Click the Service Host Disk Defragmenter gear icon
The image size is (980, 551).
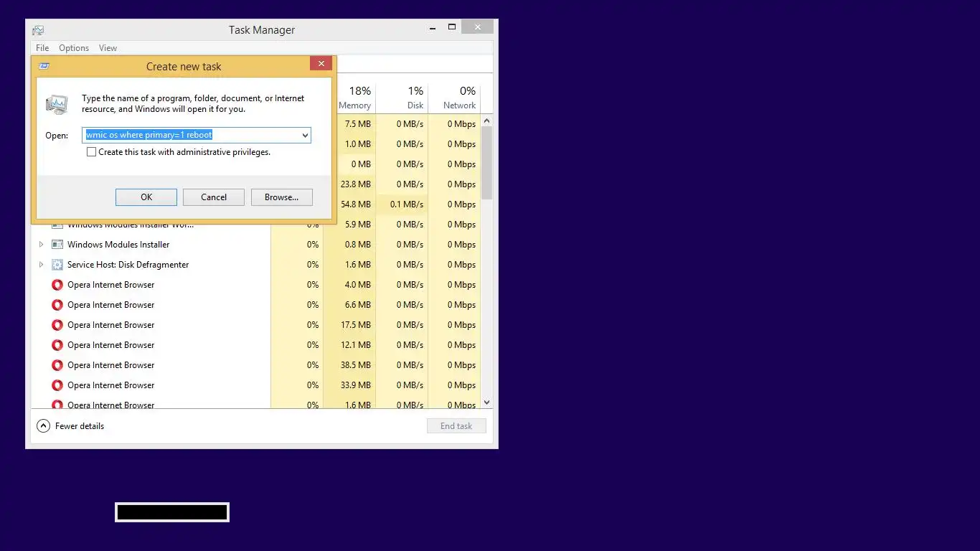pyautogui.click(x=57, y=265)
